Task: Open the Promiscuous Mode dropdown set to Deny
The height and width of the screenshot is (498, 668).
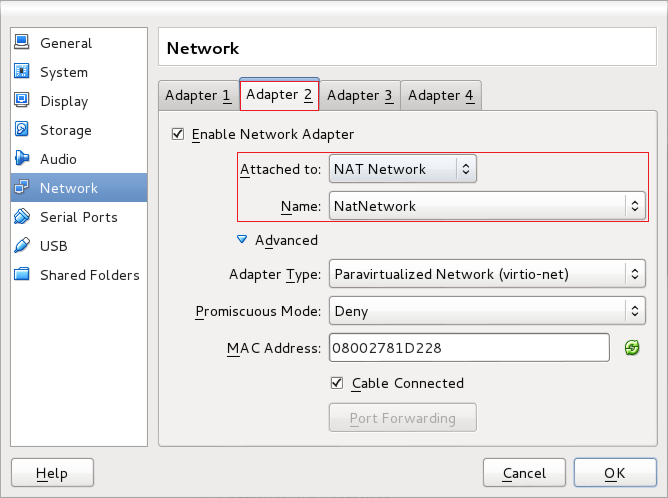Action: coord(487,311)
